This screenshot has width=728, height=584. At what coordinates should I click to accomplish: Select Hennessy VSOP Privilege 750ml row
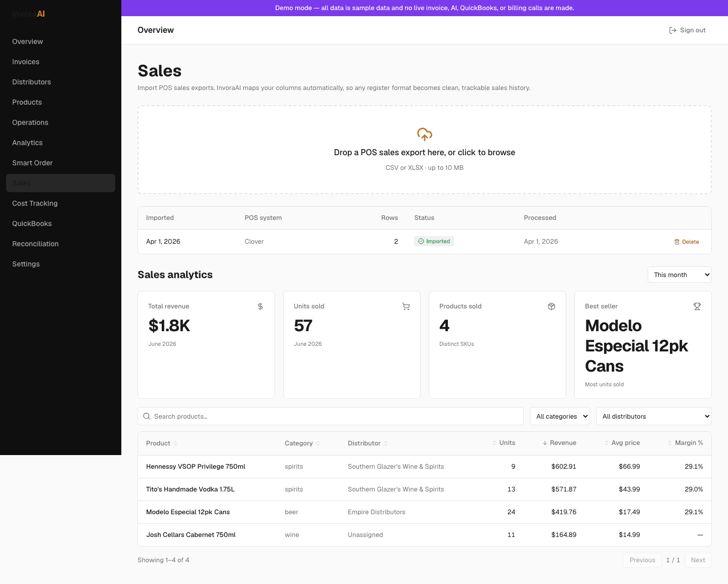(x=425, y=467)
